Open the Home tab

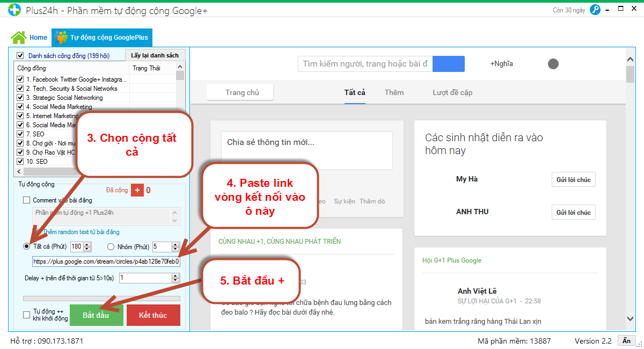(x=30, y=38)
